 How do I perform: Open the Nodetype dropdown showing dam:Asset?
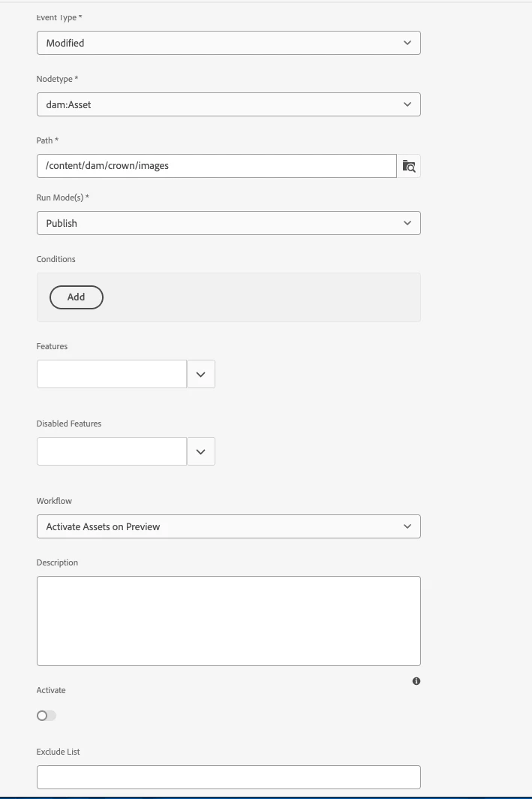(229, 104)
